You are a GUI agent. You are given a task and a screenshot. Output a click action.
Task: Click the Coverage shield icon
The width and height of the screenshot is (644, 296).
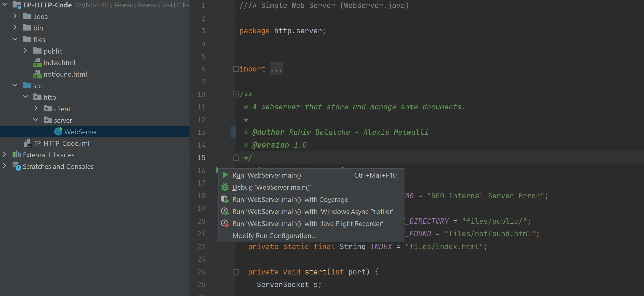225,199
